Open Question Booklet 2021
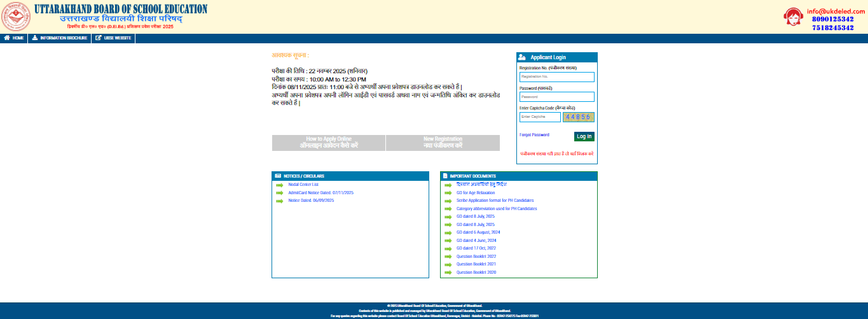 click(476, 264)
